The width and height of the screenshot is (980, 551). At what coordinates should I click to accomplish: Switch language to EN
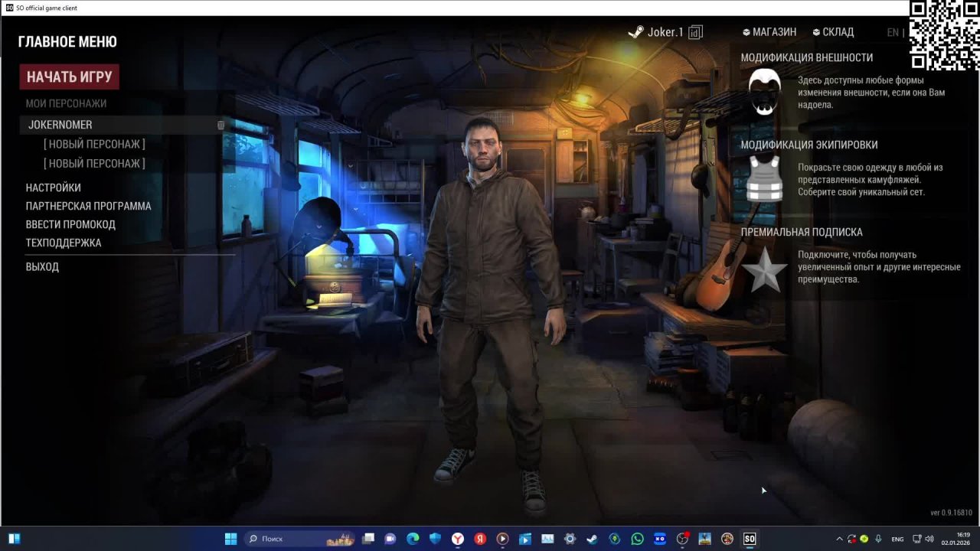[x=893, y=32]
